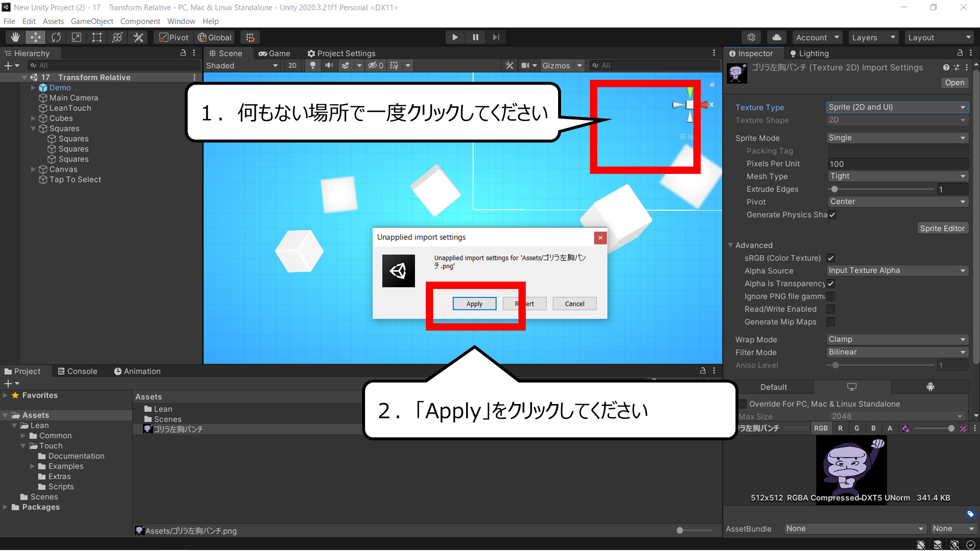980x551 pixels.
Task: Select the Hand tool
Action: tap(15, 37)
